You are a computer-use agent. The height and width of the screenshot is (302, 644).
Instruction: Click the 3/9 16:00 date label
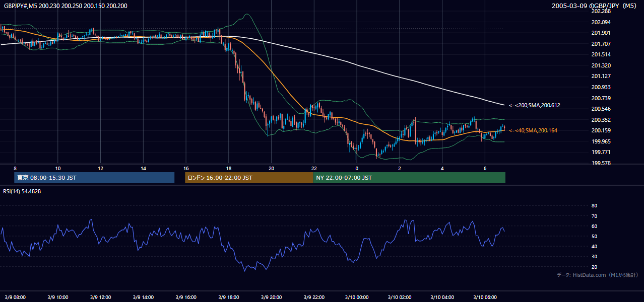(186, 297)
